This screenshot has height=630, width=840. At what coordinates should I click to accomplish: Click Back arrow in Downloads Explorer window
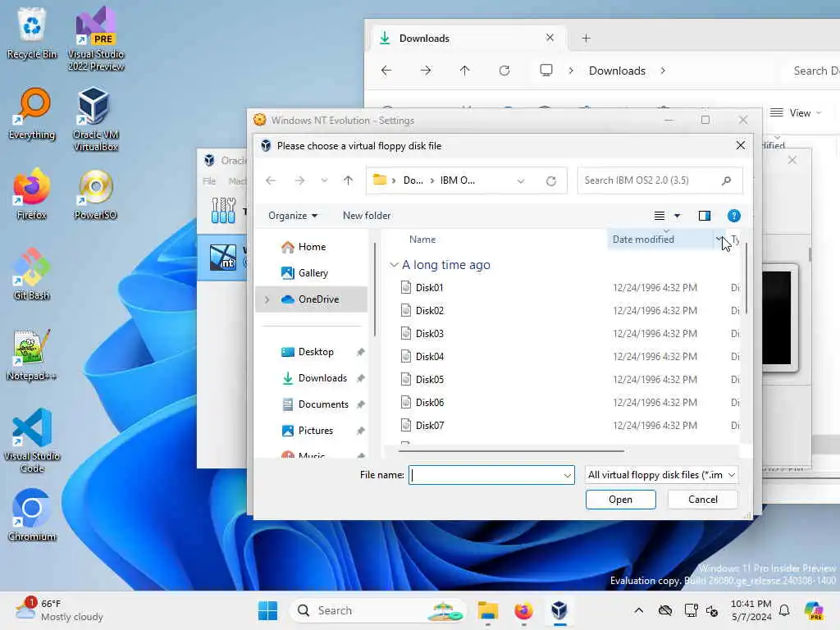[386, 71]
